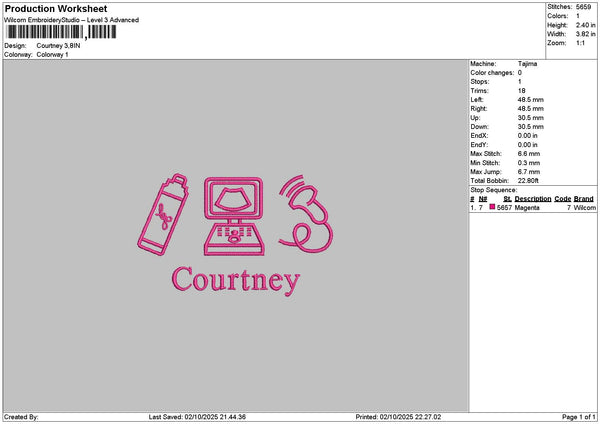Click the Production Worksheet title
The width and height of the screenshot is (600, 424).
[x=56, y=8]
